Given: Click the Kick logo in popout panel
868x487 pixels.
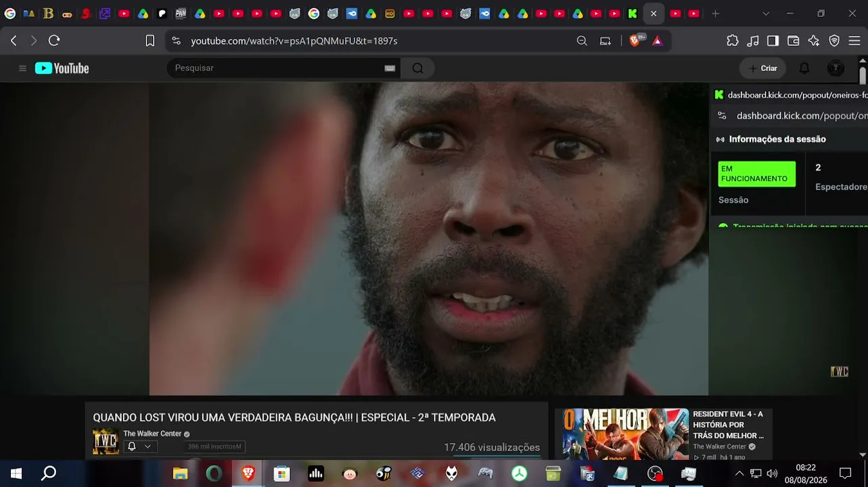Looking at the screenshot, I should (719, 95).
